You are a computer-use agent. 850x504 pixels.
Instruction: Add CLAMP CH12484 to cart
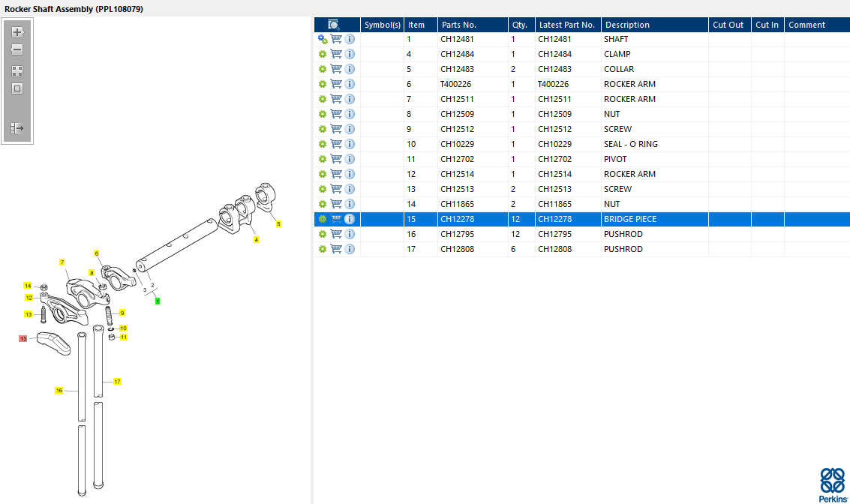[336, 54]
